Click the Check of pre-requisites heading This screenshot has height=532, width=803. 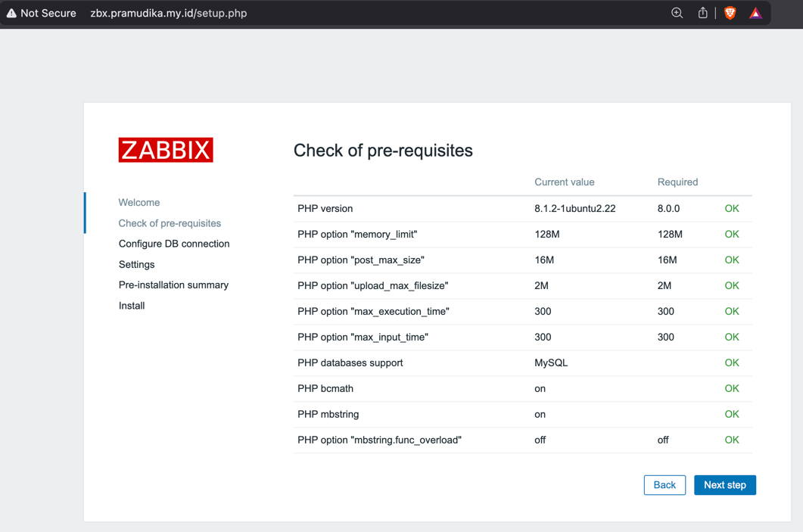[x=383, y=151]
